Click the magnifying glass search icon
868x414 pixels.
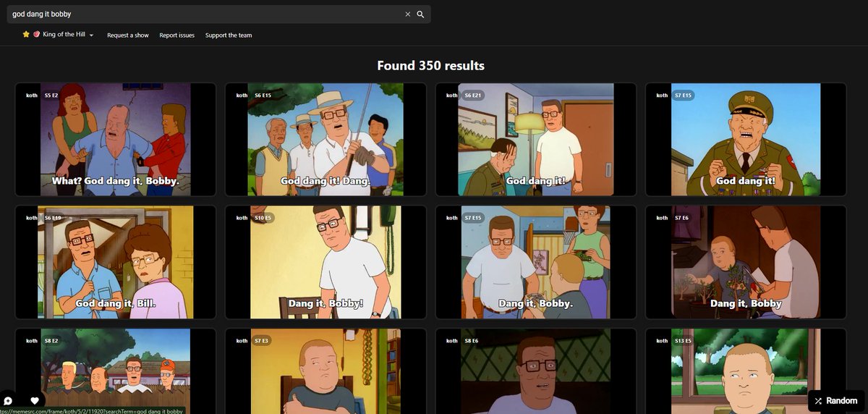(x=420, y=14)
